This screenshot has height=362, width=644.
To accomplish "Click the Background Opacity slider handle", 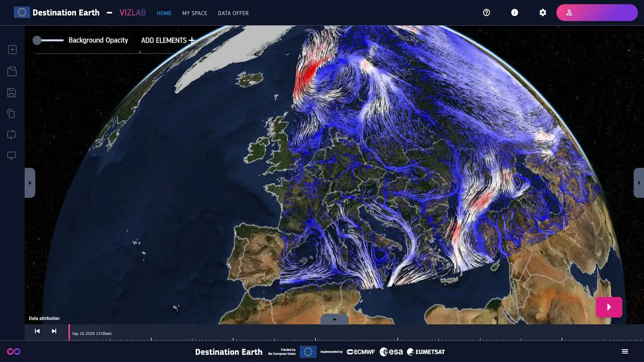I will coord(37,40).
